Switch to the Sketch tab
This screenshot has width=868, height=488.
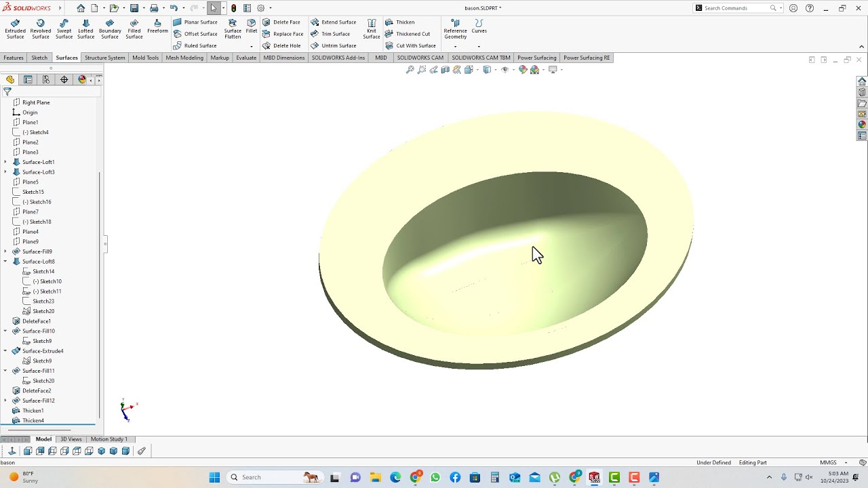coord(39,58)
